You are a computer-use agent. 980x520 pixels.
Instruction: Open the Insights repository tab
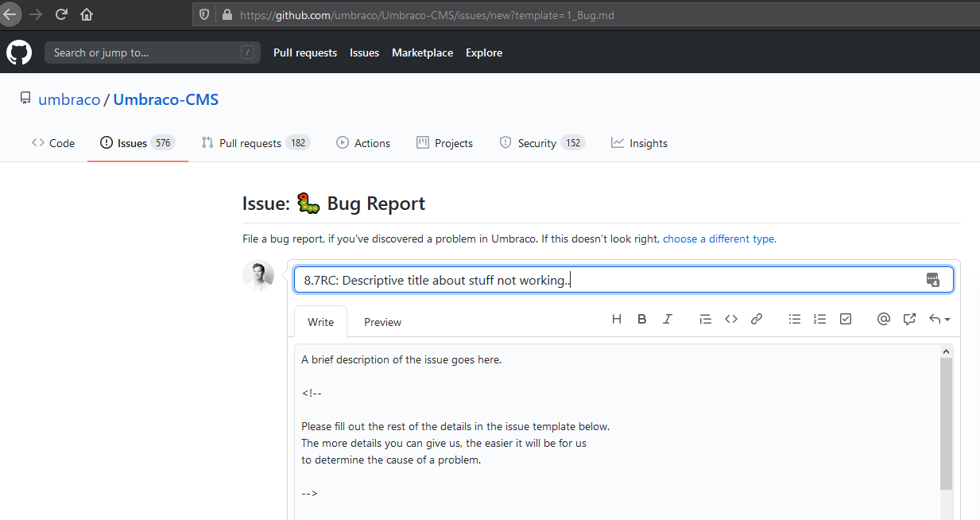point(639,143)
